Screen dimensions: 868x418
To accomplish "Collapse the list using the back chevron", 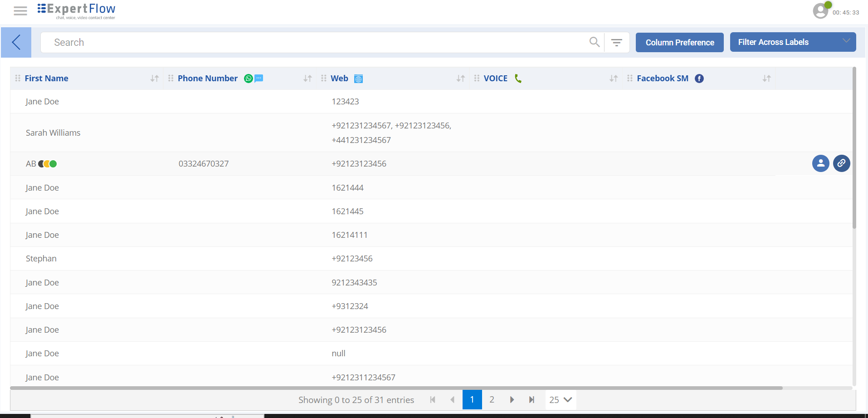I will [x=16, y=42].
